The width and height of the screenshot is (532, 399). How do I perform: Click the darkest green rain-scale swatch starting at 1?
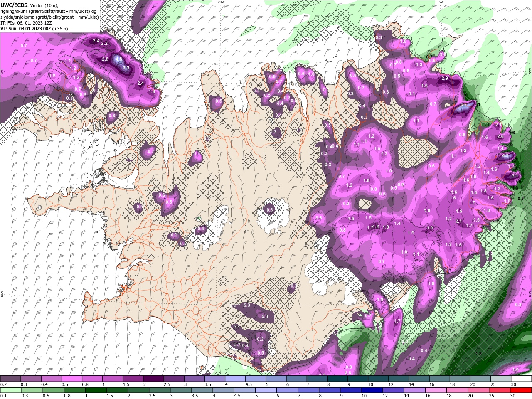coord(96,390)
